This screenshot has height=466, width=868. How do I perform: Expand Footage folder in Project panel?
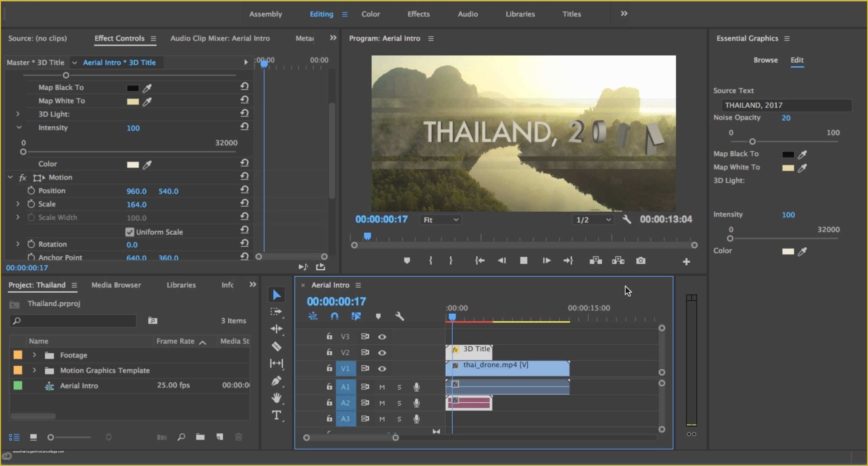(34, 355)
